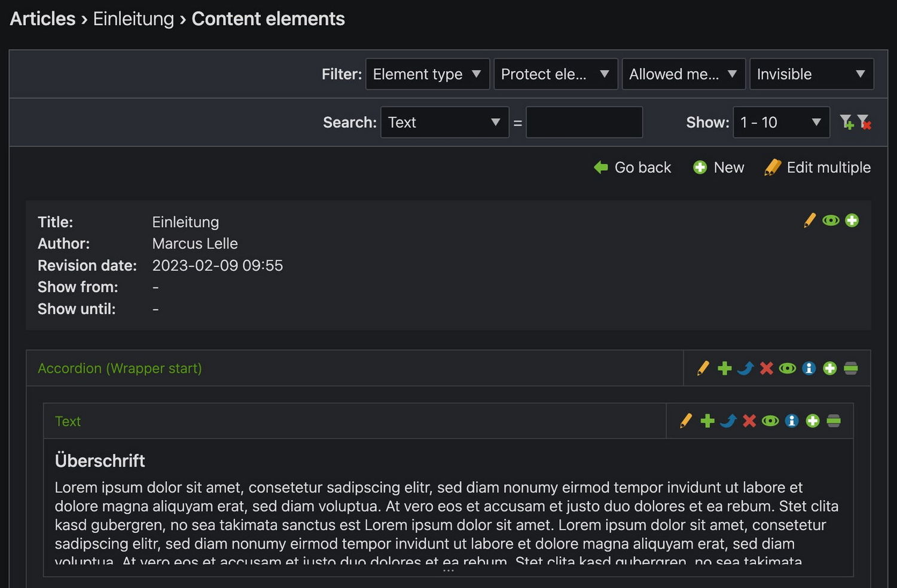Image resolution: width=897 pixels, height=588 pixels.
Task: Click the apply filter funnel icon
Action: [846, 122]
